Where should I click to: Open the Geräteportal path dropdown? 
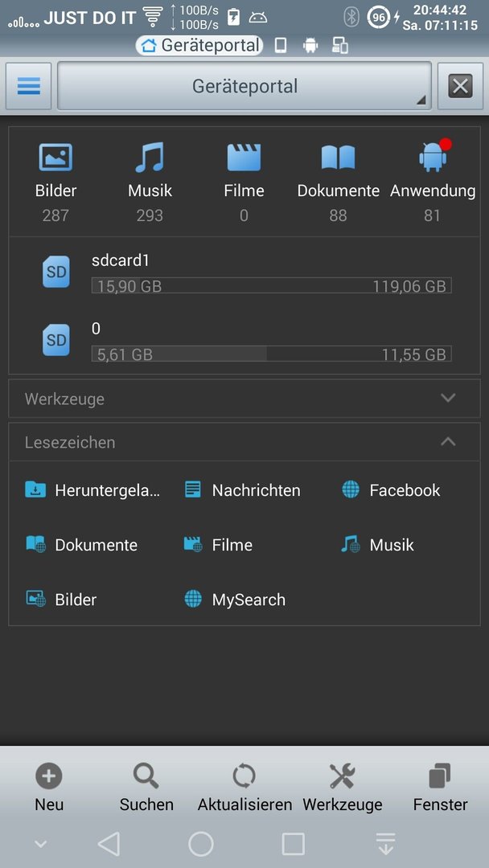tap(244, 86)
